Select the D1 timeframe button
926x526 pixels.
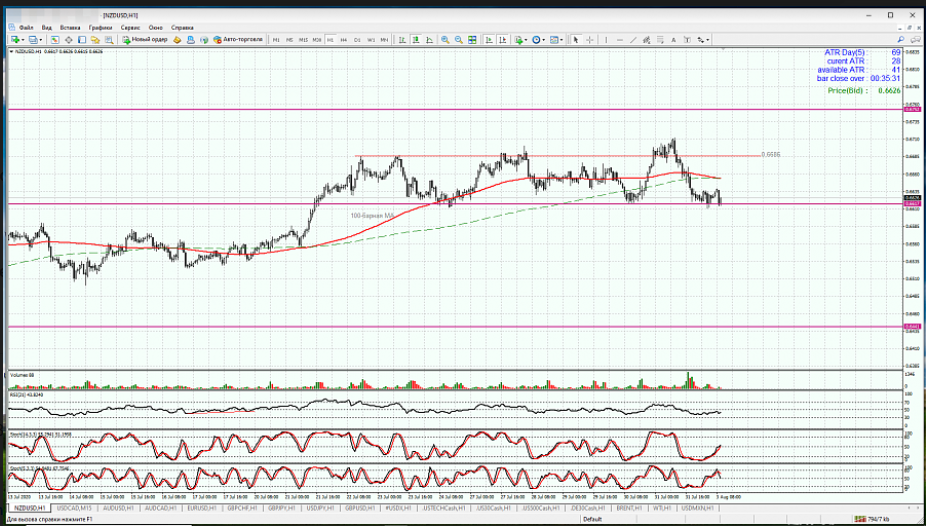click(357, 40)
